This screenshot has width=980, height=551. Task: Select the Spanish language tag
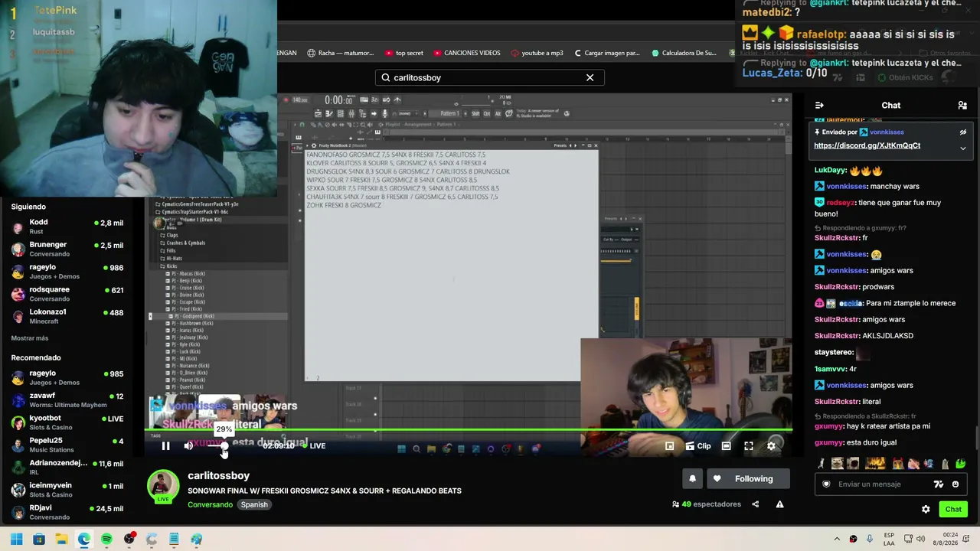point(254,504)
